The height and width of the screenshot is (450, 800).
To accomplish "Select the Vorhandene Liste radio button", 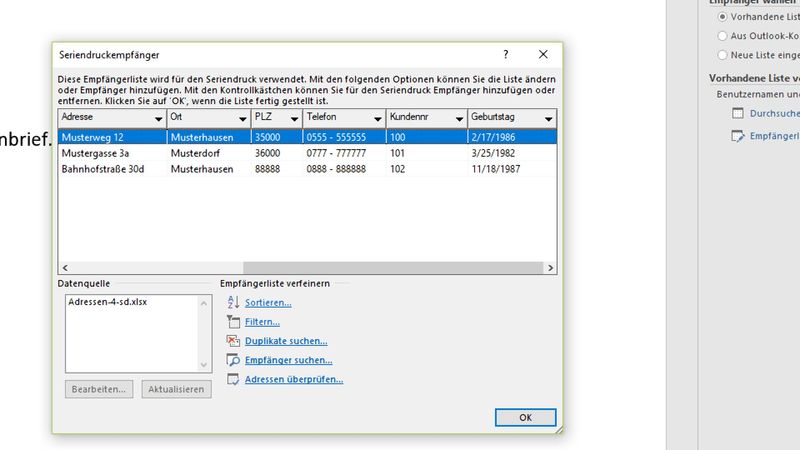I will [x=723, y=18].
